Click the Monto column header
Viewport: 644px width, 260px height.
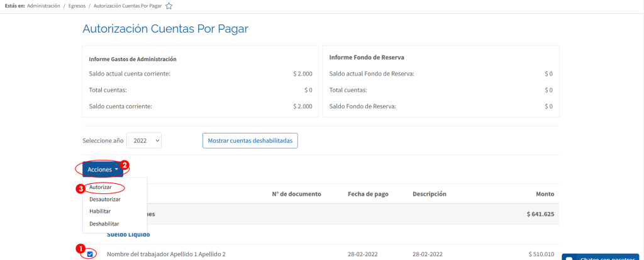point(545,194)
